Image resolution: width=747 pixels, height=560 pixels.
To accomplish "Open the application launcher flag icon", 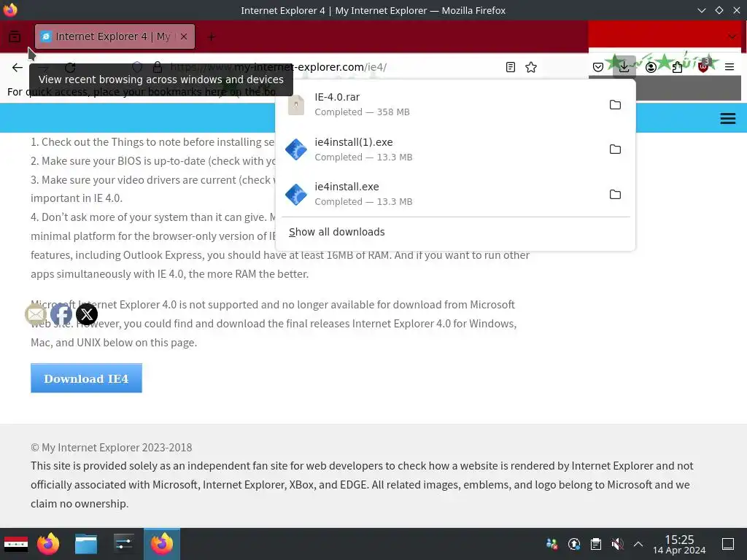I will click(x=16, y=544).
